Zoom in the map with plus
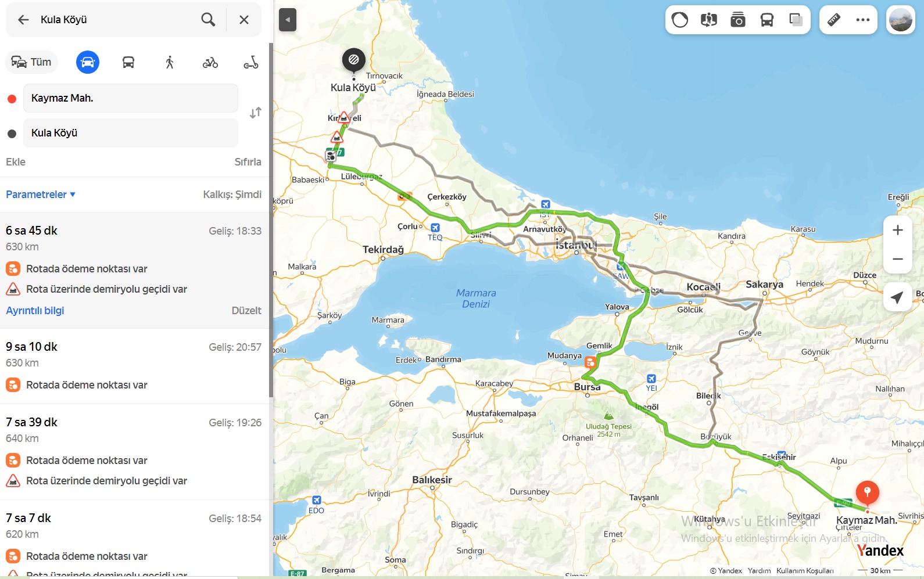This screenshot has width=924, height=579. coord(897,230)
